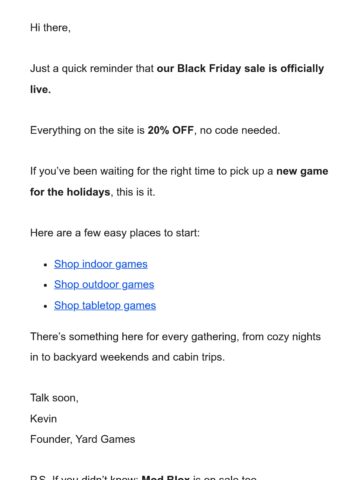
Task: Click the bullet before Shop indoor games
Action: 45,265
